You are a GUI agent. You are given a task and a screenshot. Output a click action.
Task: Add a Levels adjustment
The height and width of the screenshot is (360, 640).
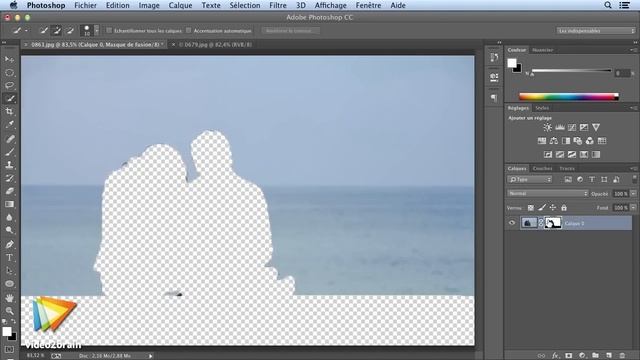(560, 127)
